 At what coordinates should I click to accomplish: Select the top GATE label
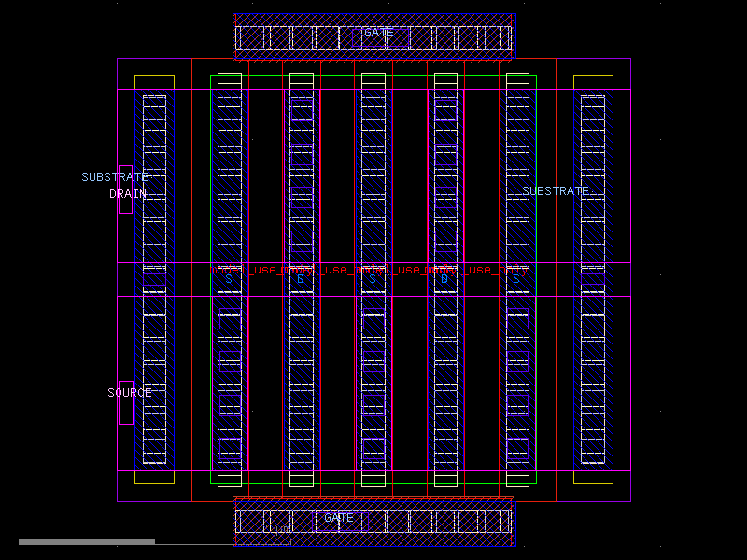pyautogui.click(x=377, y=32)
